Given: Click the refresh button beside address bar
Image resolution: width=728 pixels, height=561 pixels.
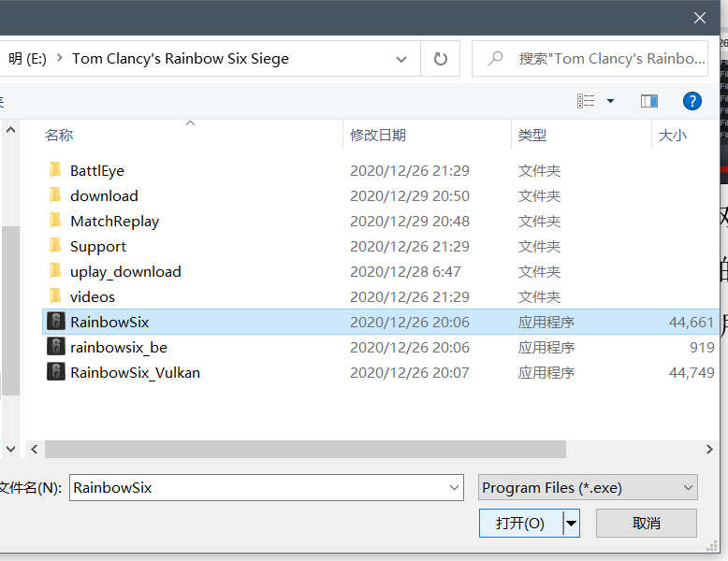Looking at the screenshot, I should 440,59.
